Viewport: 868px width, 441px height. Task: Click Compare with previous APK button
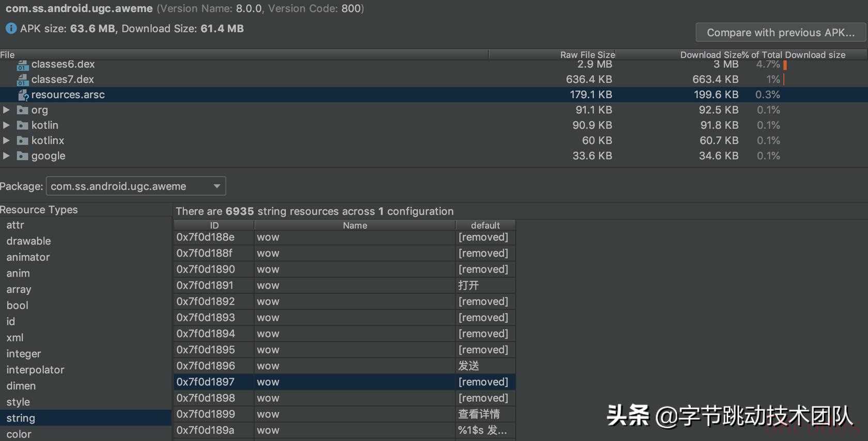(780, 33)
